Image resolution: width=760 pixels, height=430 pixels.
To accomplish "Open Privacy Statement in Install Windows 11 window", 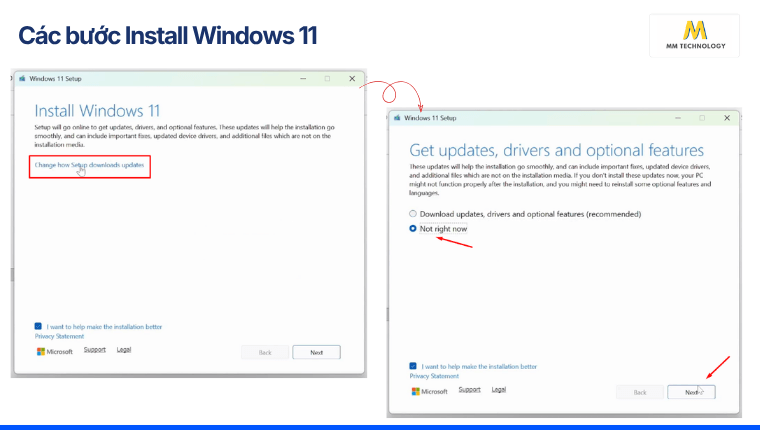I will click(x=59, y=336).
